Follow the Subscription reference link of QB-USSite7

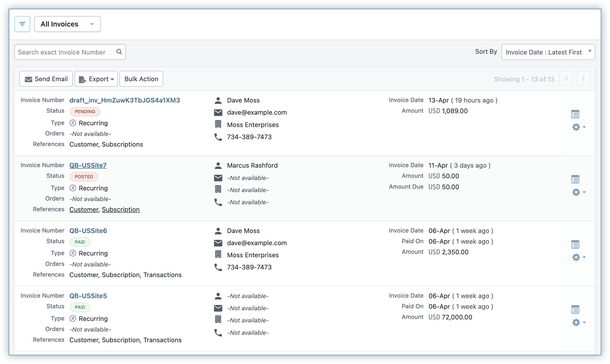[121, 209]
